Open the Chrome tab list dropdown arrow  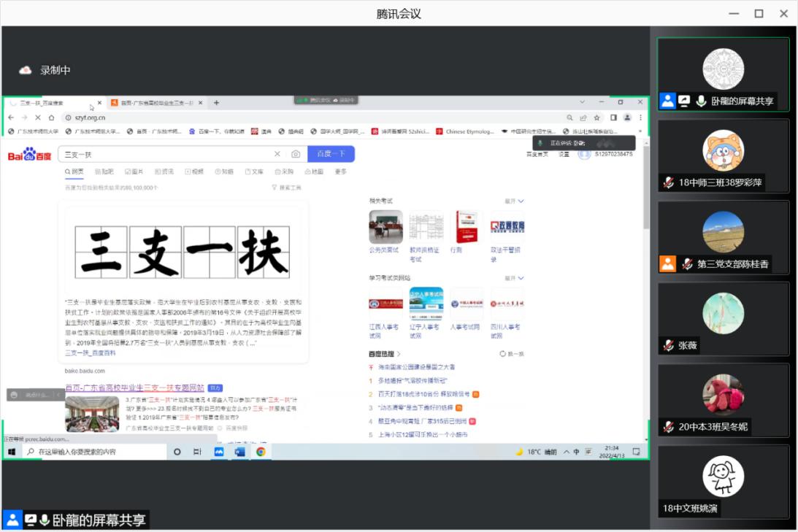[582, 102]
